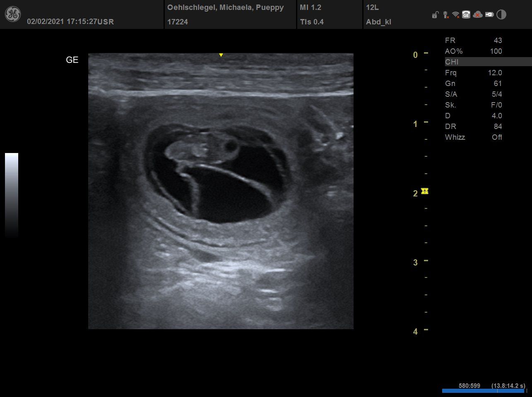Click the patient name Oehlschlegel, Michaela, Pueppy

tap(226, 7)
